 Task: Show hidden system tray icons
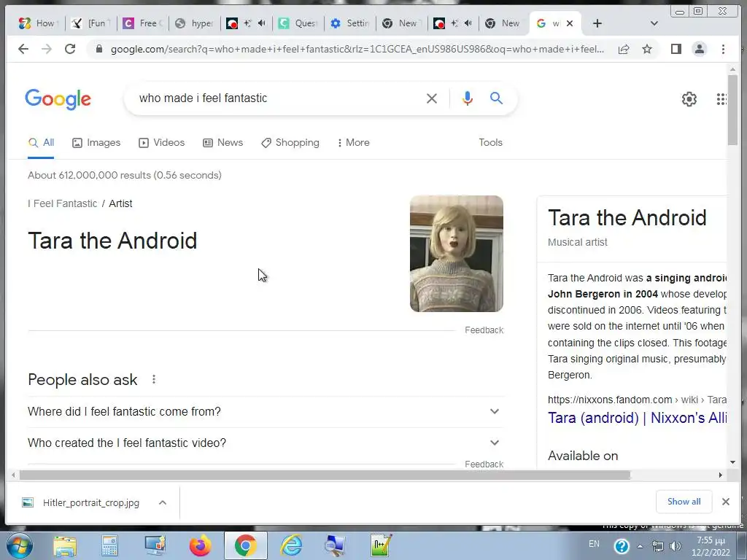click(x=640, y=547)
